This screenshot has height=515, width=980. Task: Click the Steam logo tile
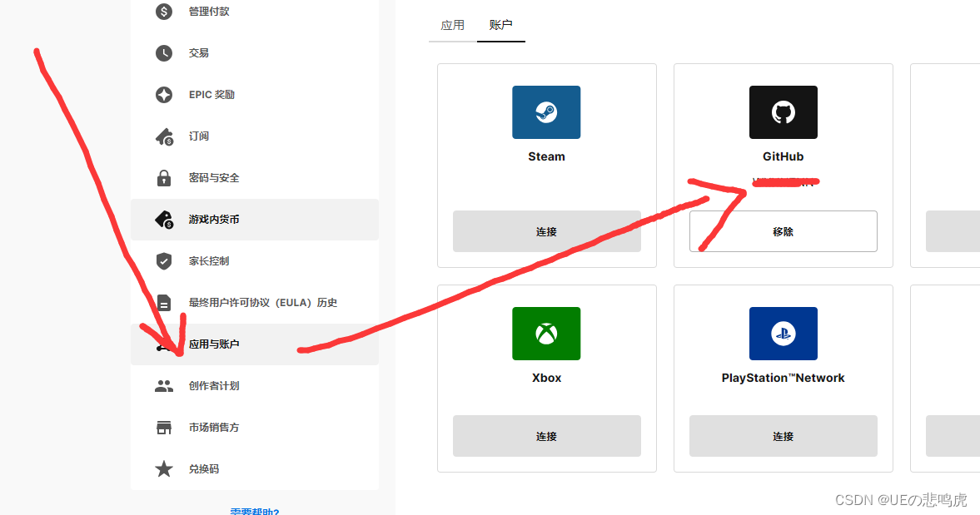point(546,112)
